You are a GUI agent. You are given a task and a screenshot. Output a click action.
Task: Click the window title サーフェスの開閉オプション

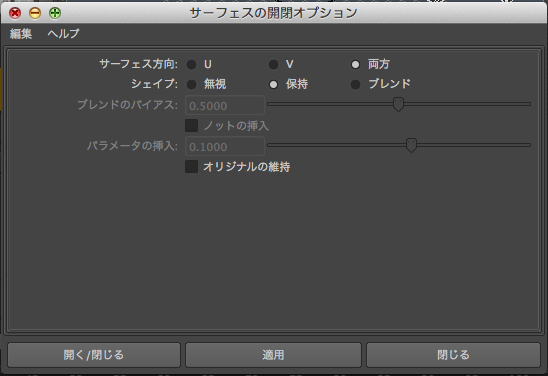coord(273,13)
